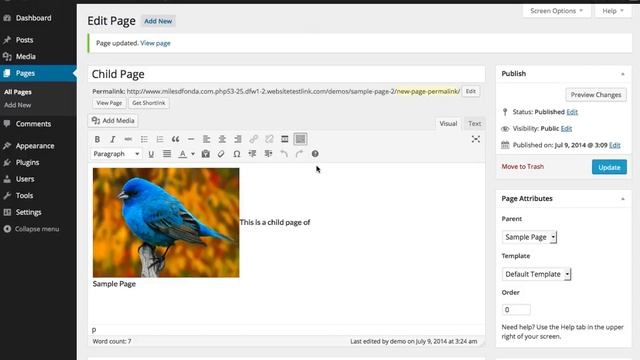Insert a horizontal line
Screen dimensions: 640x360
coord(191,139)
